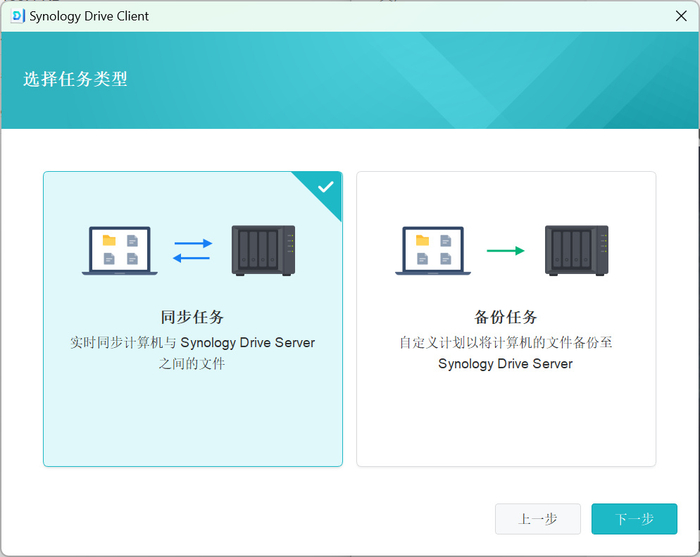Image resolution: width=700 pixels, height=557 pixels.
Task: Click the blue two-way sync arrows icon
Action: coord(192,251)
